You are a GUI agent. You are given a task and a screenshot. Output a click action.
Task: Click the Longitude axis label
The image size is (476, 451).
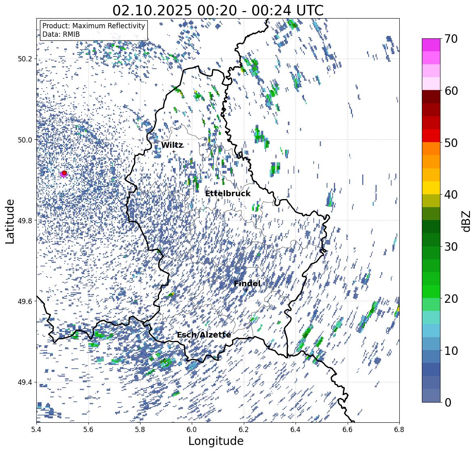(216, 441)
